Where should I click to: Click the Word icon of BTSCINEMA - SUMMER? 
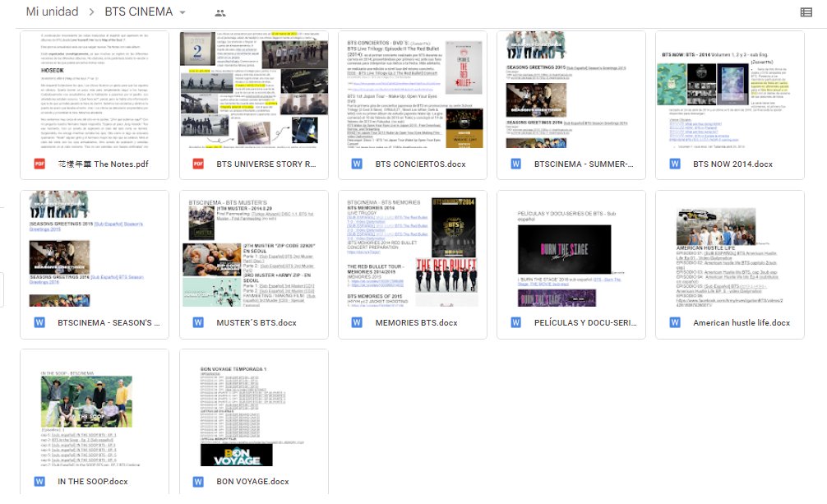point(515,164)
